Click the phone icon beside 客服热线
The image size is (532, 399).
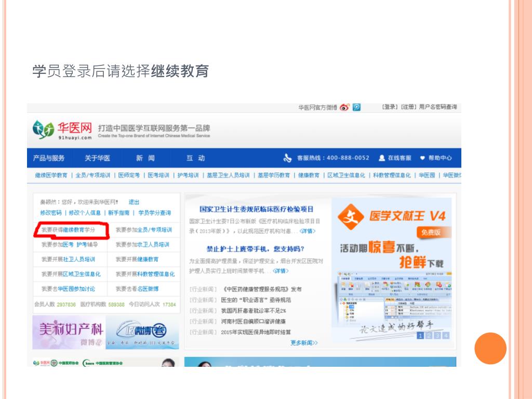coord(287,158)
